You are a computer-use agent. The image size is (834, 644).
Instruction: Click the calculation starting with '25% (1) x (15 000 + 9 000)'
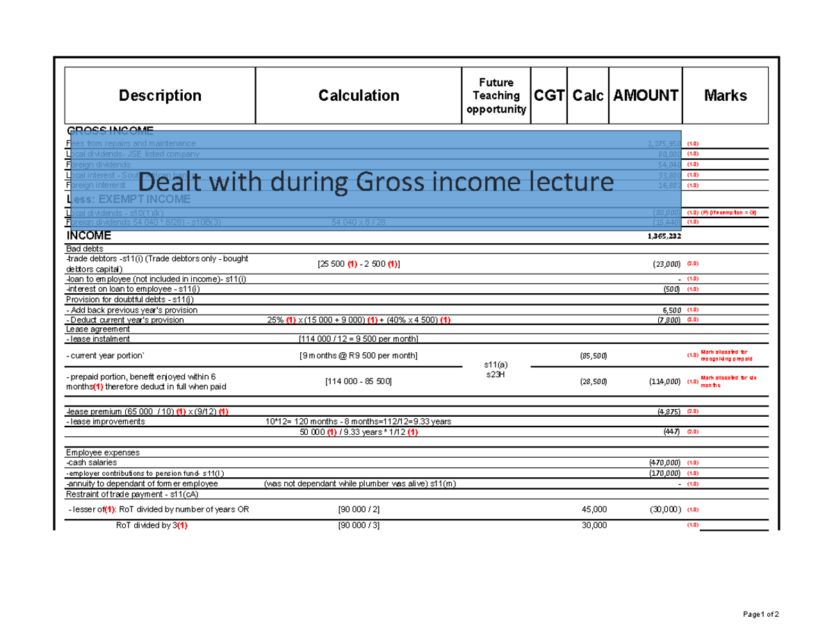click(359, 320)
